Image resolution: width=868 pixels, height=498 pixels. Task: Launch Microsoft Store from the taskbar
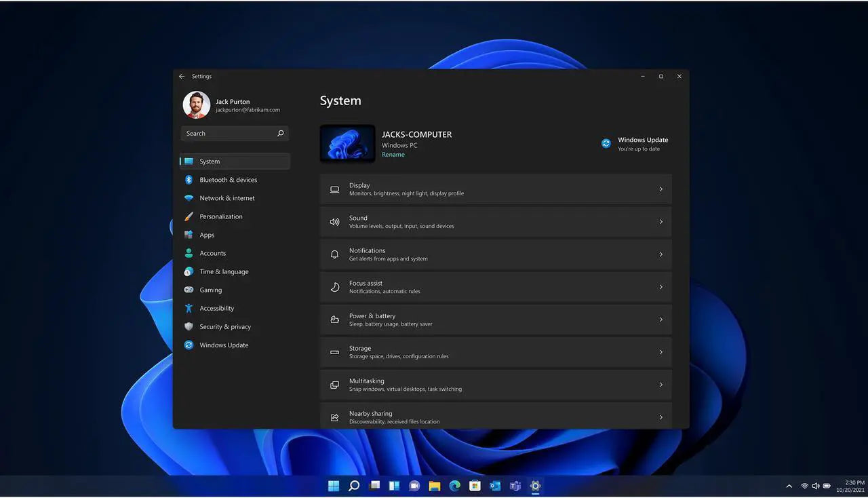coord(475,486)
